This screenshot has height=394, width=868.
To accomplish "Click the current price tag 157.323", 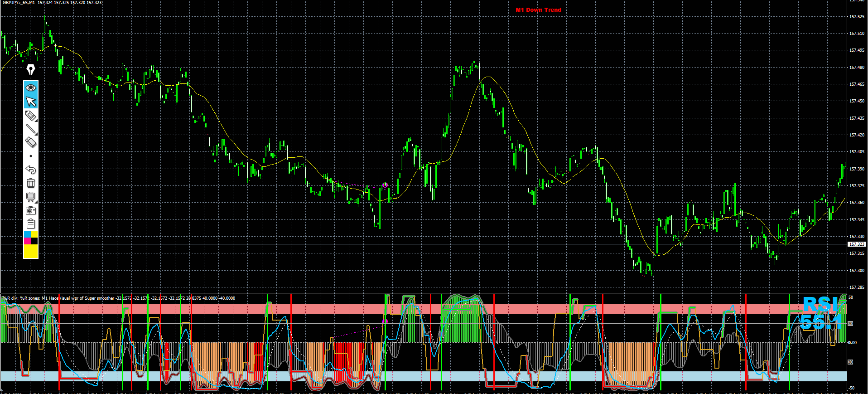I will click(856, 244).
